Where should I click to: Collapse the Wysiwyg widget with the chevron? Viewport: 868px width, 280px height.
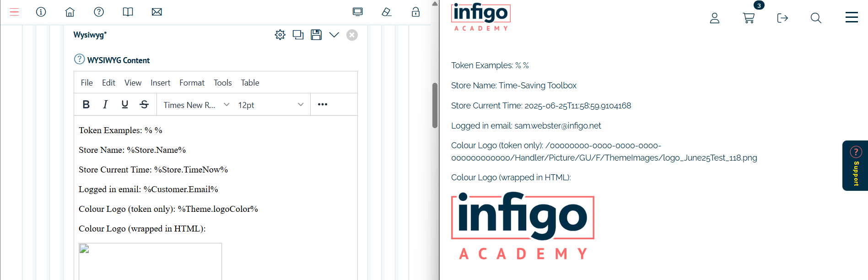[334, 35]
